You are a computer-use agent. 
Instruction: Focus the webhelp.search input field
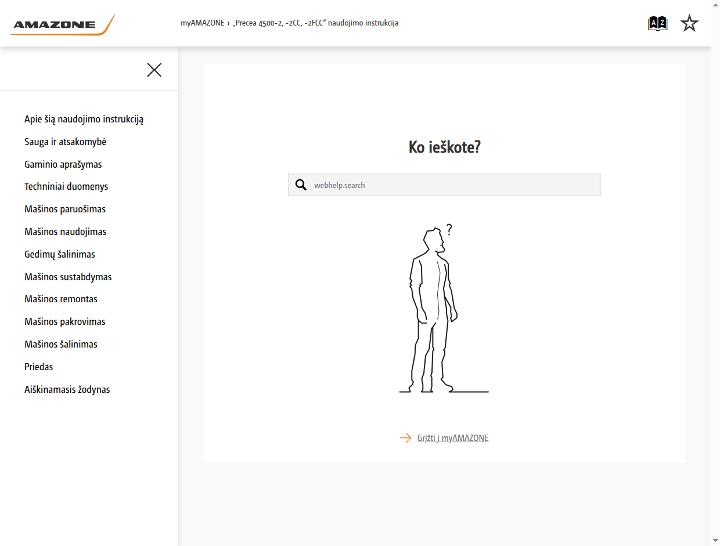point(444,185)
